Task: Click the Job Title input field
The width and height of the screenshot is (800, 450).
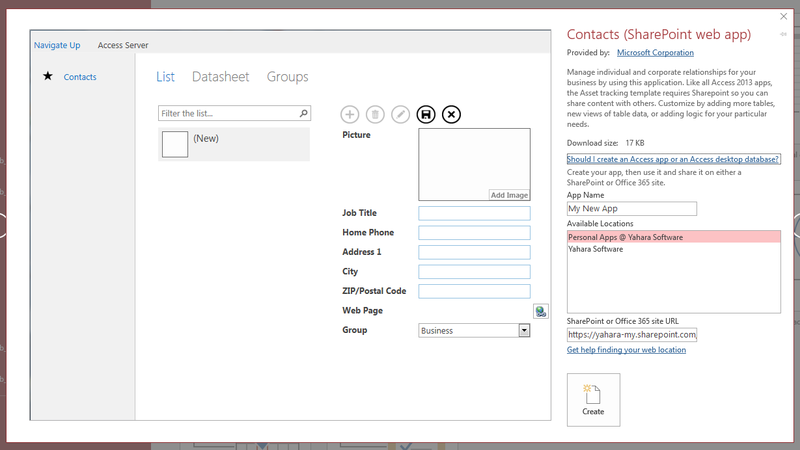Action: (x=474, y=213)
